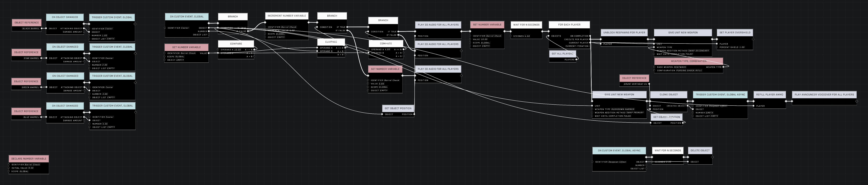Viewport: 868px width, 185px height.
Task: Click Play Announcer Voiceover node's output diamond pin
Action: coord(857,101)
